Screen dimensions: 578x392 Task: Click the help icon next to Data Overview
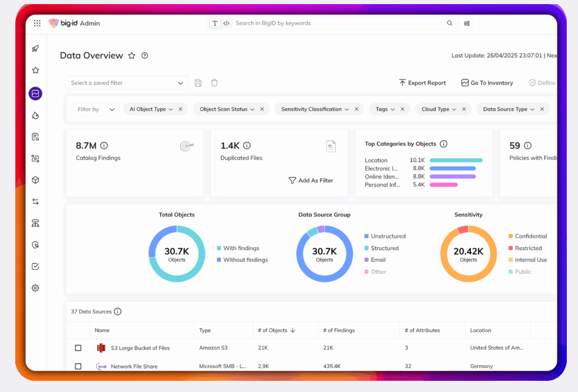145,56
